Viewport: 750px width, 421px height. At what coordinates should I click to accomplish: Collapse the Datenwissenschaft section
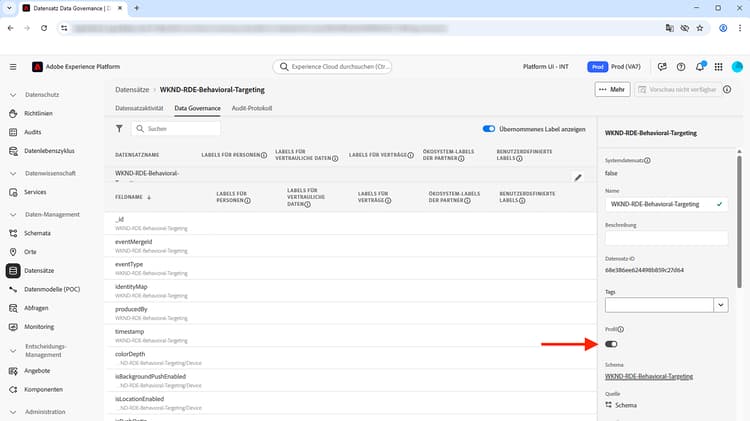coord(13,173)
